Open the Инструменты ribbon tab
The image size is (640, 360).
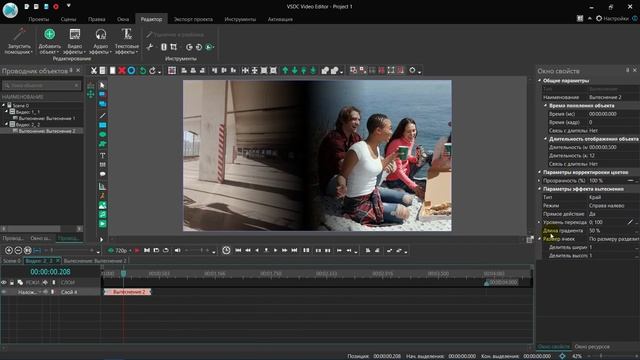(x=240, y=19)
